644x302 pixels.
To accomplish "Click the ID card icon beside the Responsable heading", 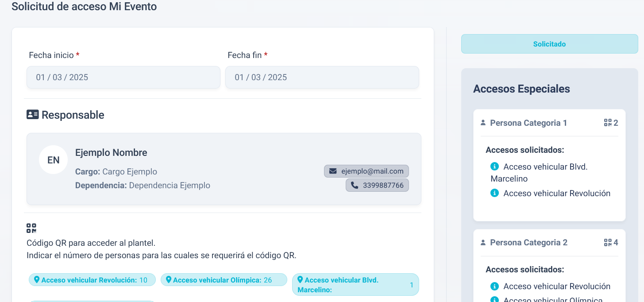I will (31, 114).
